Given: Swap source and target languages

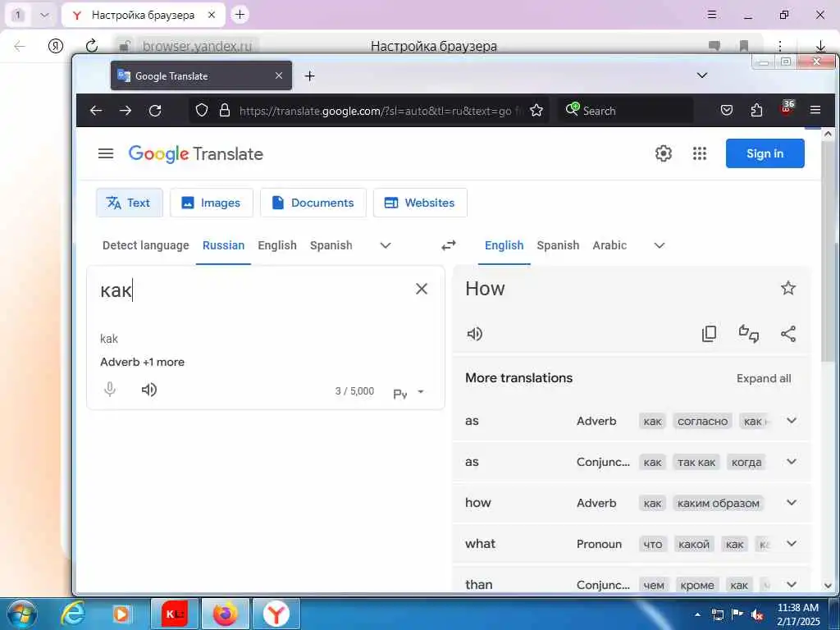Looking at the screenshot, I should (449, 245).
